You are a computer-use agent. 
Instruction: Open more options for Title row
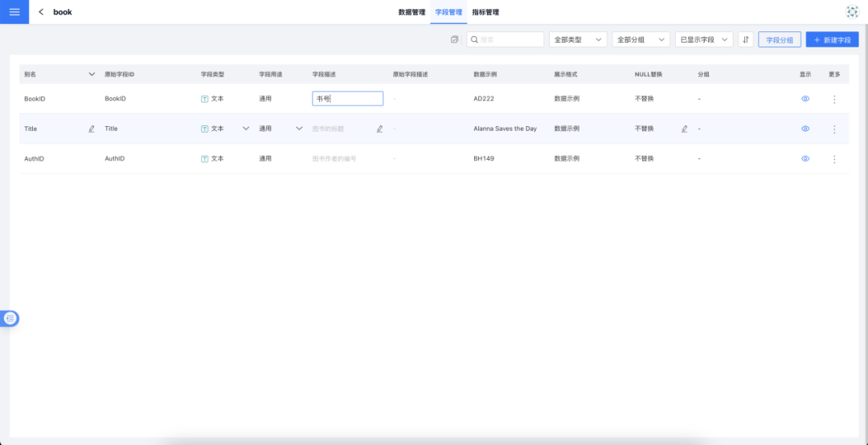pyautogui.click(x=834, y=129)
